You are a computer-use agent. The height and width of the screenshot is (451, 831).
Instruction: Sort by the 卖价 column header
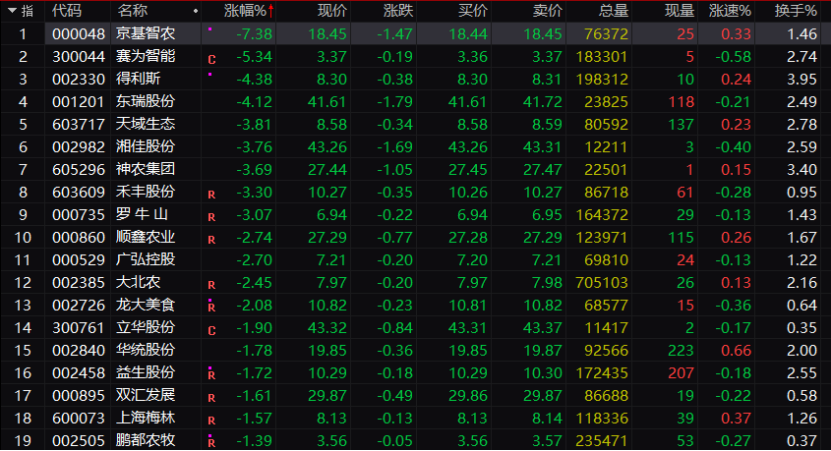click(x=547, y=11)
